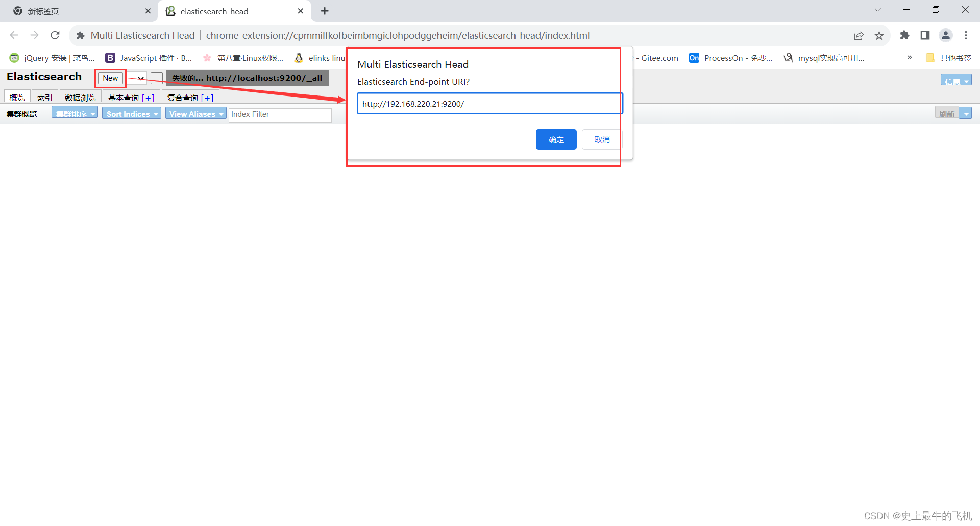Click the Elasticsearch header title
The image size is (980, 526).
click(44, 77)
